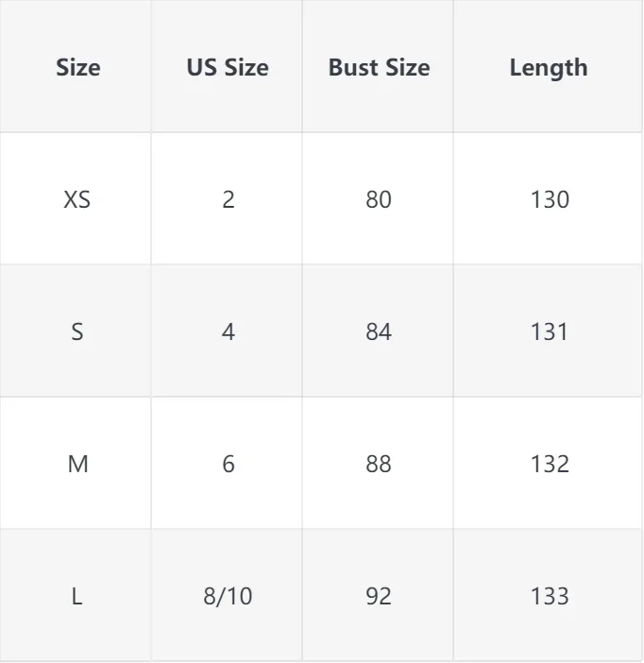Click length value 130
The image size is (644, 663).
pos(550,199)
